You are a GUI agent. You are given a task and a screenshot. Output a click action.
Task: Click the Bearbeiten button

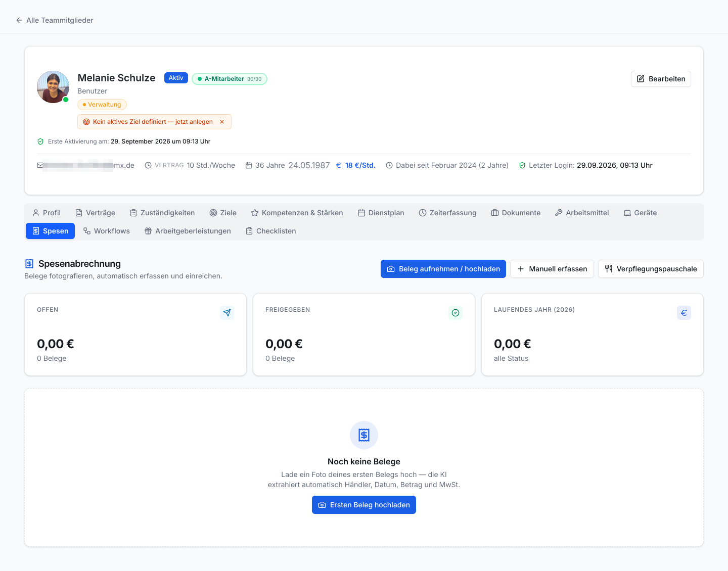pos(661,79)
